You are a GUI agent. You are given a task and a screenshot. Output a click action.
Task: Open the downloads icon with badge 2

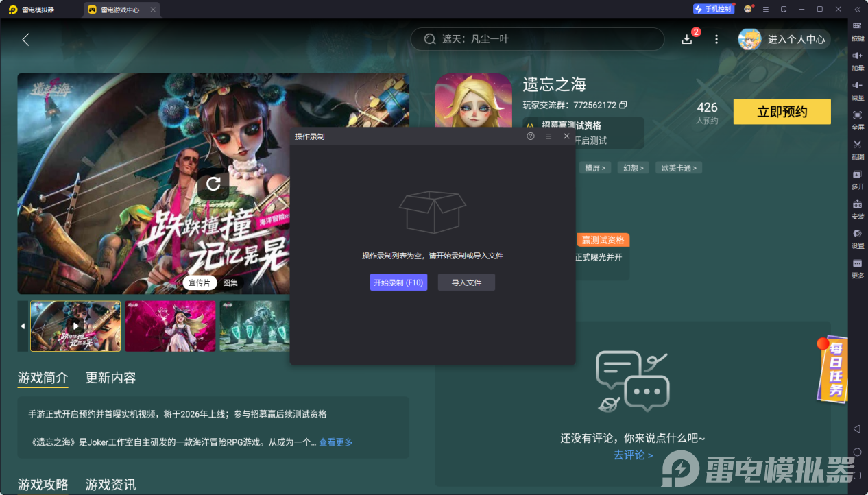pos(688,39)
